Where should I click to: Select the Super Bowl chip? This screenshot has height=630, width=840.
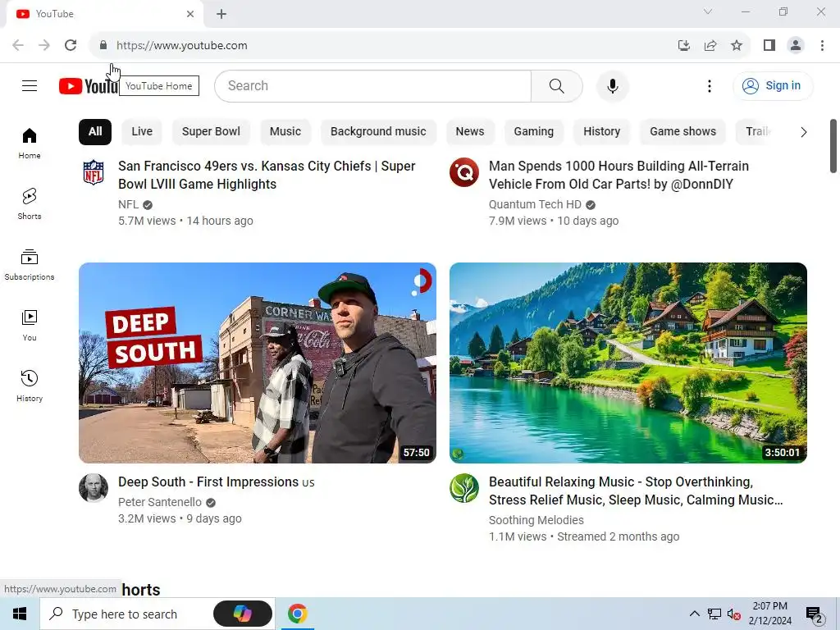point(211,132)
